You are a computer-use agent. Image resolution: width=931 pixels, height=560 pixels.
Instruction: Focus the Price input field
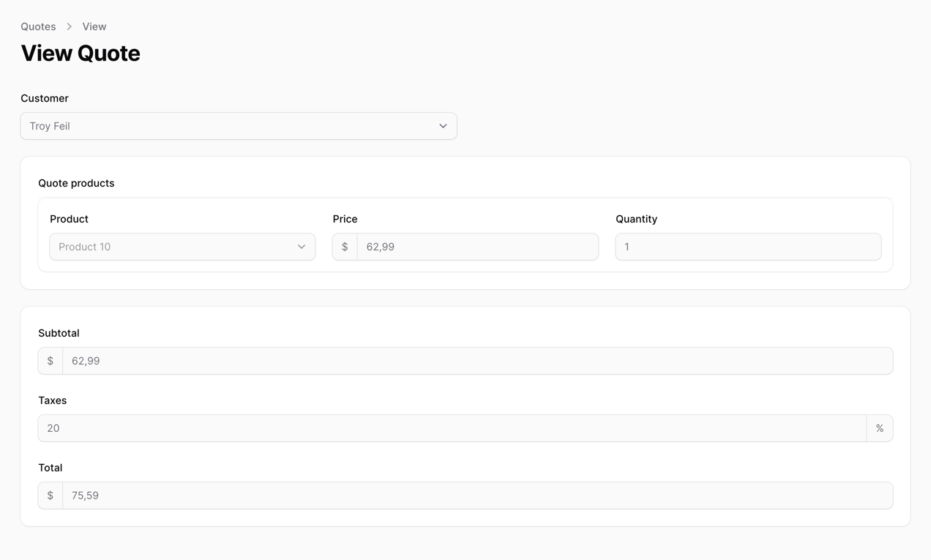point(477,247)
